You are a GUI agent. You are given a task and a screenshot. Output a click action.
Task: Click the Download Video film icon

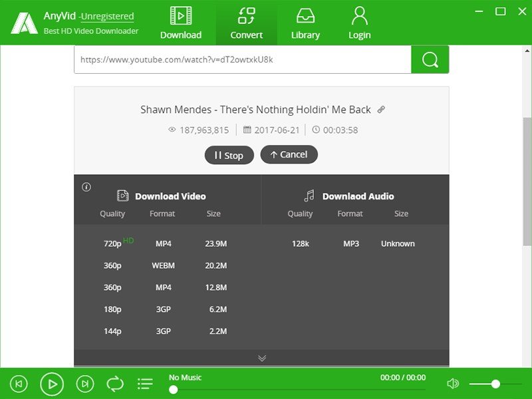click(122, 196)
